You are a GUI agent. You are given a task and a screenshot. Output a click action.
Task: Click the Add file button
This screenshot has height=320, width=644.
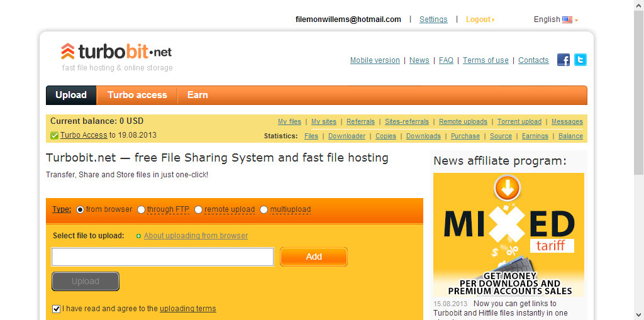(x=314, y=257)
